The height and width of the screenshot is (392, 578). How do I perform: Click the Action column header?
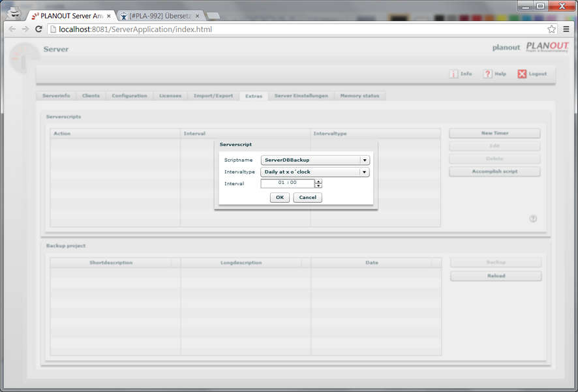[115, 133]
